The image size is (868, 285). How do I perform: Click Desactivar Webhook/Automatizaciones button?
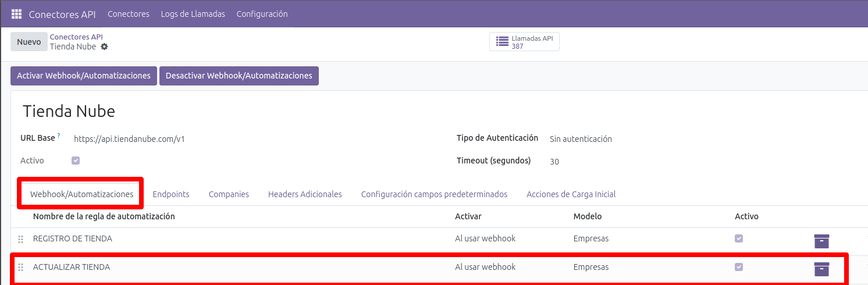[x=239, y=76]
